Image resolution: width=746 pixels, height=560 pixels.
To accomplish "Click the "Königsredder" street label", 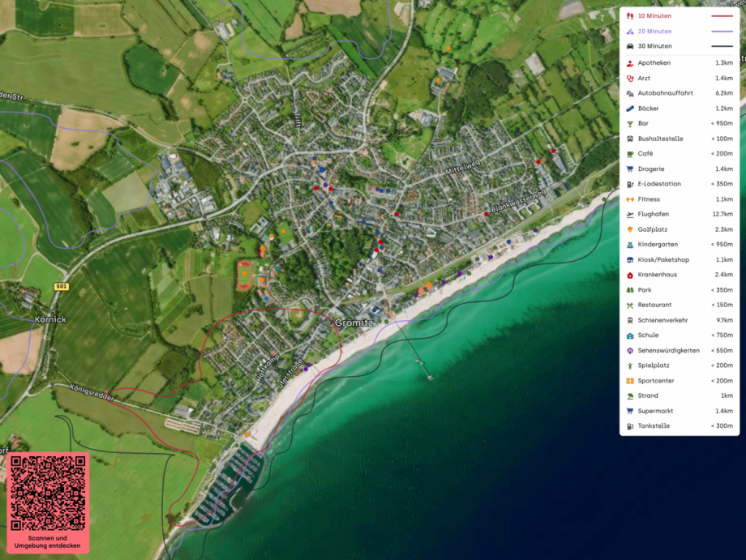I will pyautogui.click(x=92, y=393).
